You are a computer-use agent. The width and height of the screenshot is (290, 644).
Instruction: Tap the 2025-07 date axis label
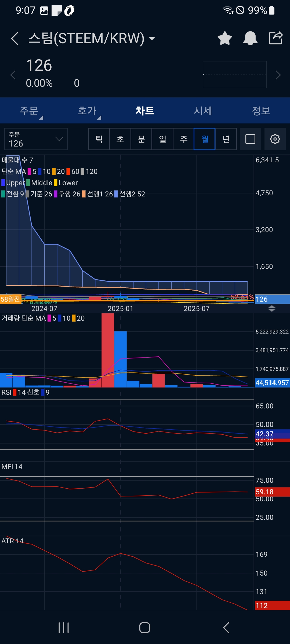tap(197, 309)
